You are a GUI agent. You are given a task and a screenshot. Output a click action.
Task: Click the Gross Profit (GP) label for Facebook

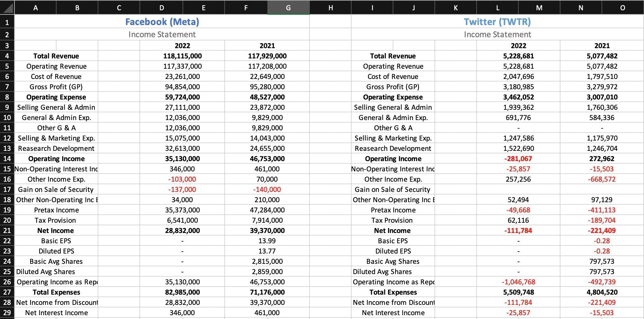(x=56, y=86)
